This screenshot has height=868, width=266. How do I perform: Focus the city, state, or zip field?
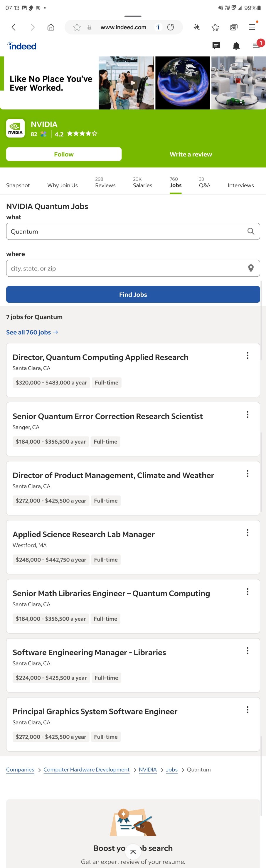[x=133, y=268]
